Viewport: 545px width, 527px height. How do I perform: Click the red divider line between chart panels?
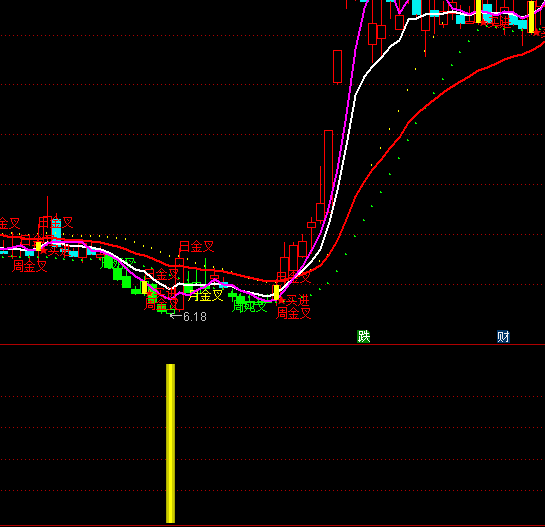pos(272,344)
